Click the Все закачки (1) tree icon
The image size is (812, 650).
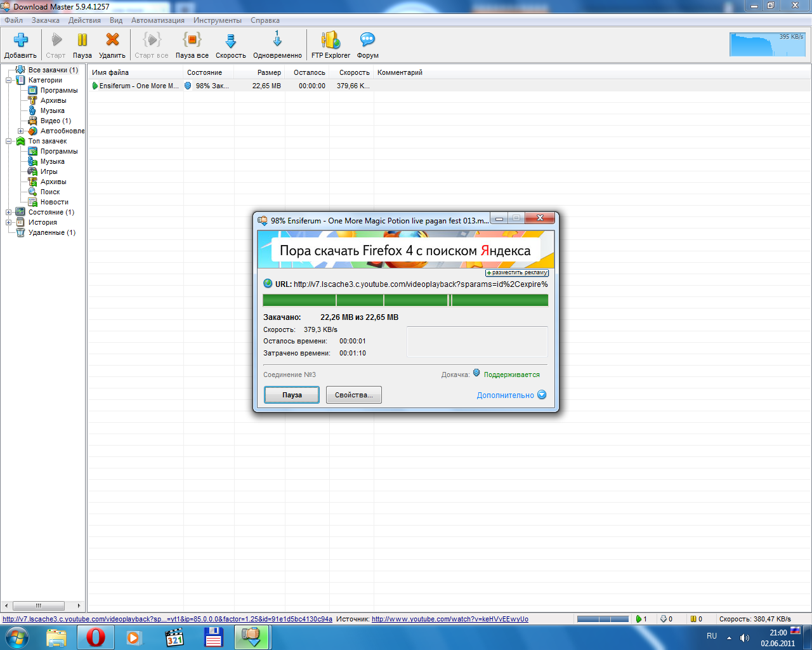pyautogui.click(x=20, y=70)
